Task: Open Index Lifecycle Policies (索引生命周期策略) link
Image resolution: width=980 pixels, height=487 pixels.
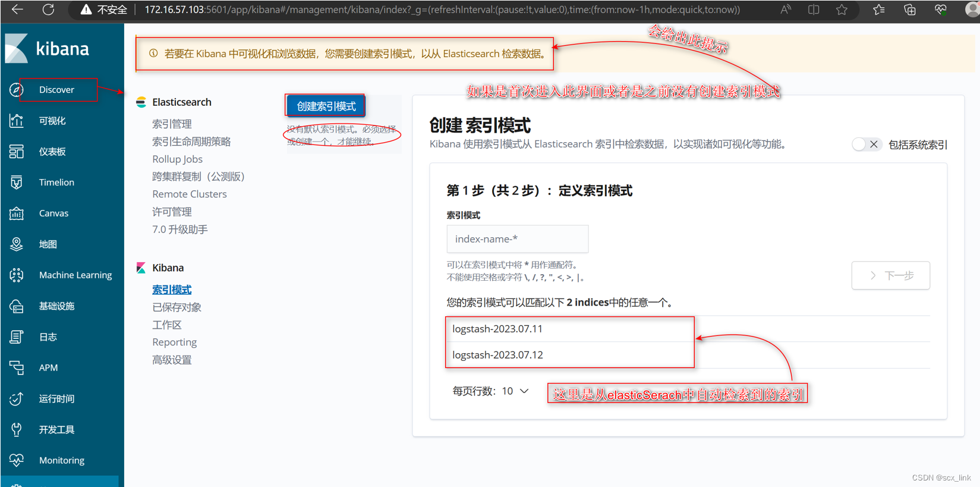Action: tap(191, 142)
